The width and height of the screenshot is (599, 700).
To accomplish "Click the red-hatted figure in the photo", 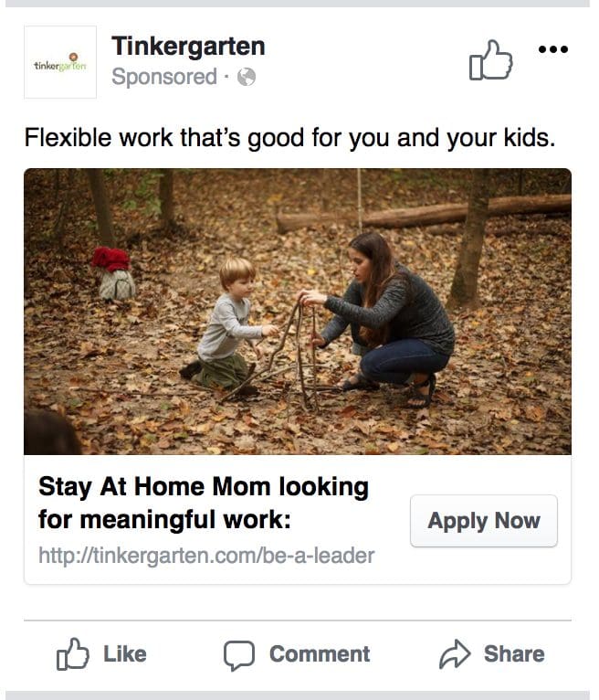I will click(x=114, y=271).
